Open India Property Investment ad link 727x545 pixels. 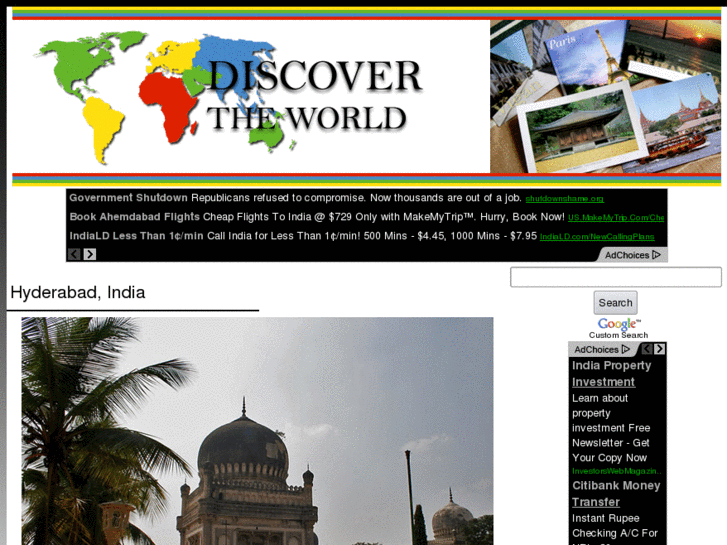(611, 374)
